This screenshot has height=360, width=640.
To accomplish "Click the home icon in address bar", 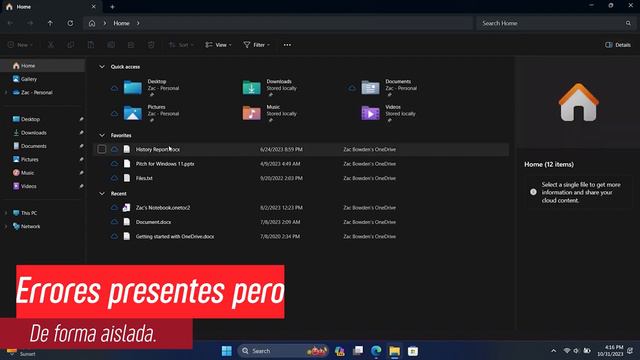I will (x=92, y=23).
